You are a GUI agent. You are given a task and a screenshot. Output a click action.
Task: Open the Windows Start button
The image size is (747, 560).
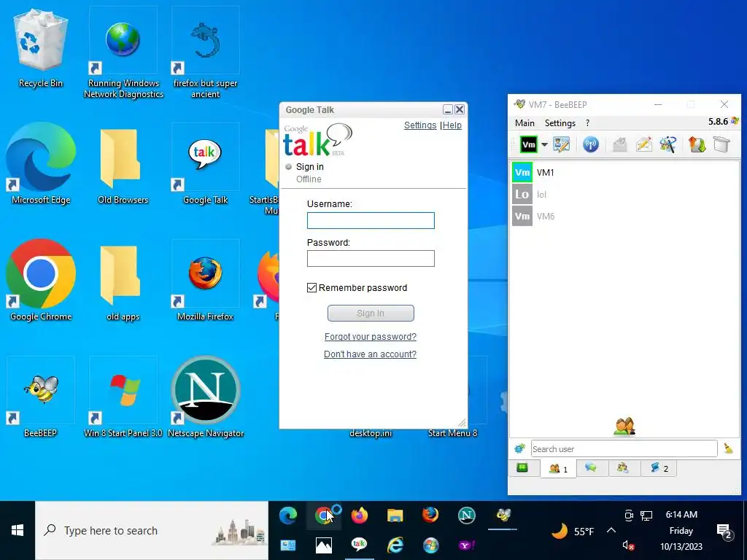tap(18, 531)
